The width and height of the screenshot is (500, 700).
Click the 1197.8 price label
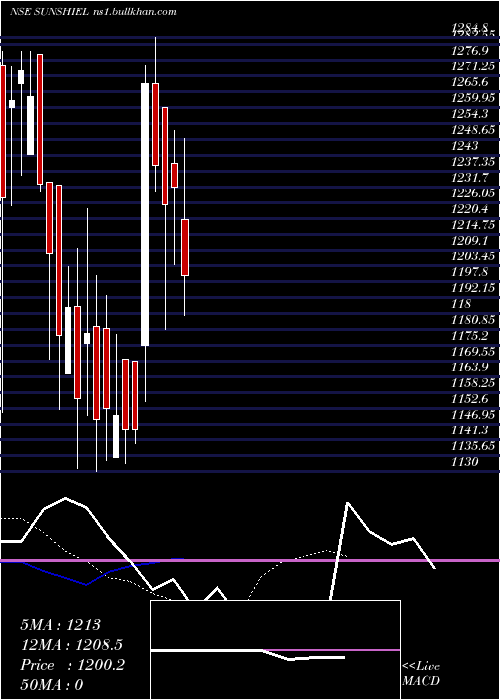[470, 271]
